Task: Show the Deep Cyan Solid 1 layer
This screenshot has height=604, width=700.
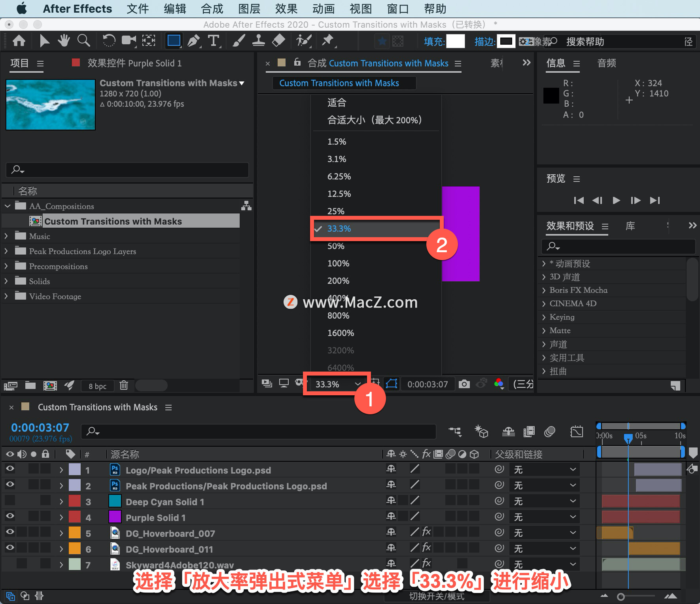Action: [x=10, y=500]
